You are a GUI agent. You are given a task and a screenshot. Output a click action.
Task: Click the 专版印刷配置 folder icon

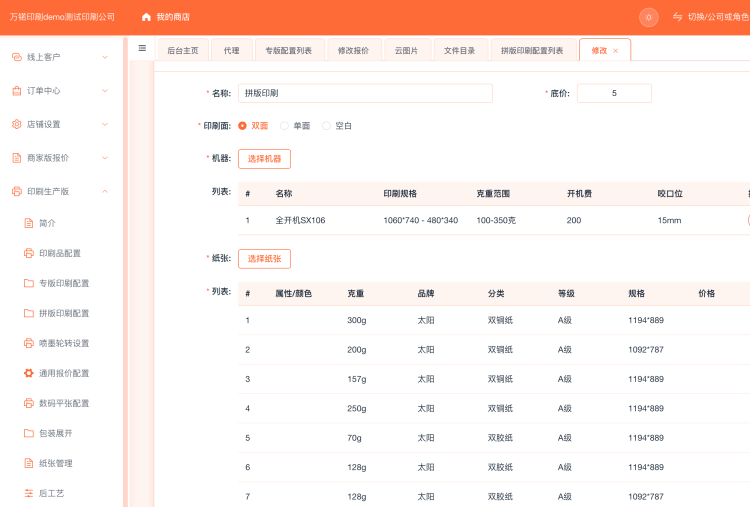(x=29, y=283)
